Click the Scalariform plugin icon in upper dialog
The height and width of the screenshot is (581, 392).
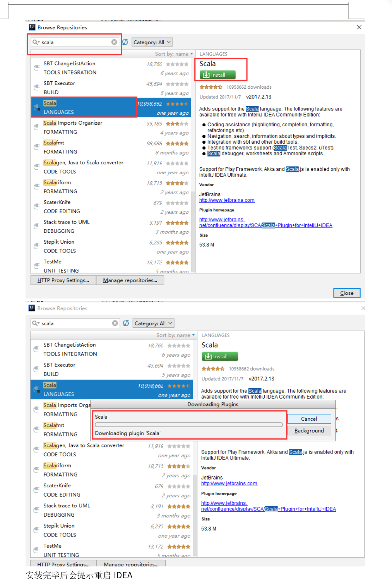37,186
